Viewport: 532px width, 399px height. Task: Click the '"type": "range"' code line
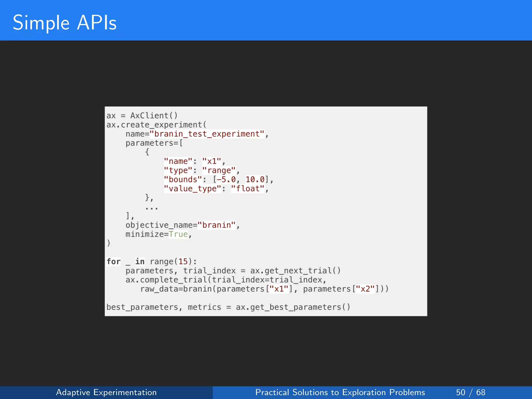click(x=202, y=170)
